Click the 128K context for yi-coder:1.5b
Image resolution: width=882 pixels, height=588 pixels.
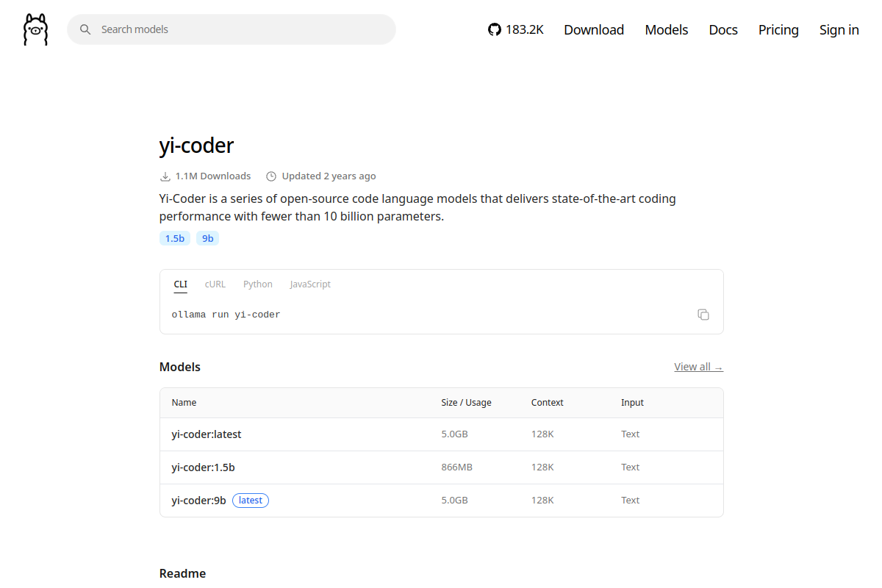[542, 467]
